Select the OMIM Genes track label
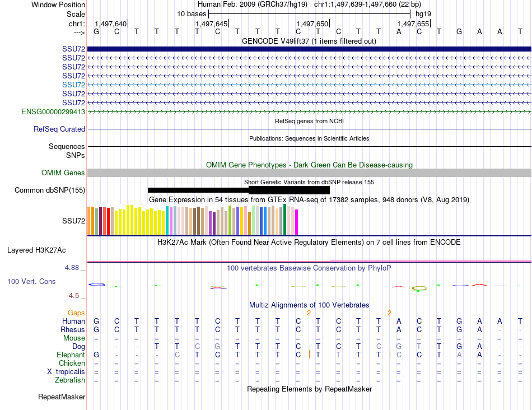The height and width of the screenshot is (410, 532). coord(63,173)
